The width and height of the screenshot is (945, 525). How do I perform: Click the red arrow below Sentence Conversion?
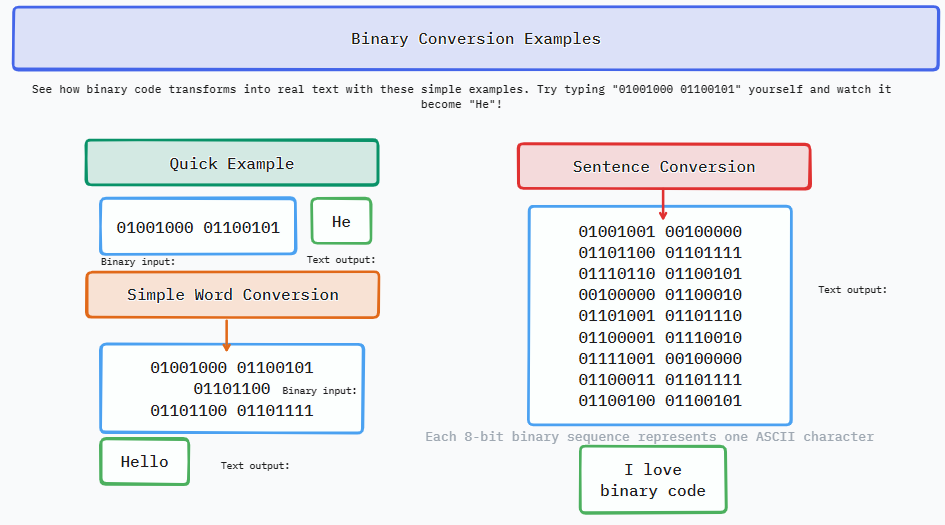(x=663, y=205)
